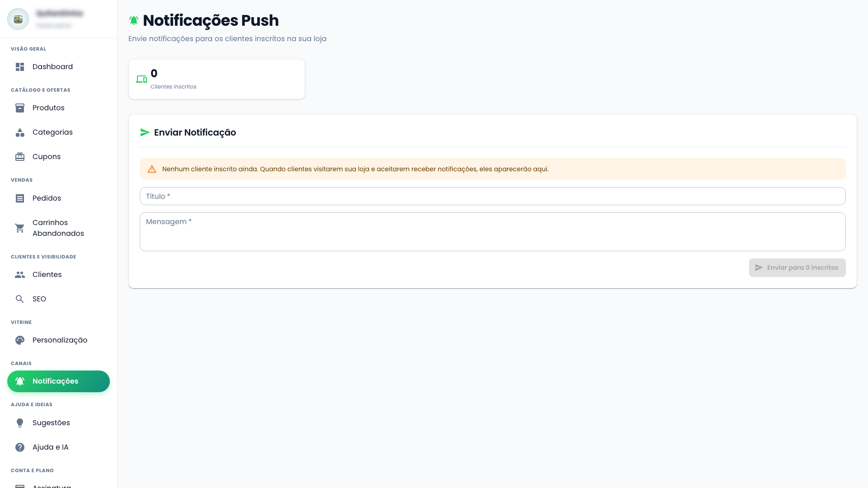Image resolution: width=868 pixels, height=488 pixels.
Task: Open the Personalização palette icon
Action: coord(20,340)
